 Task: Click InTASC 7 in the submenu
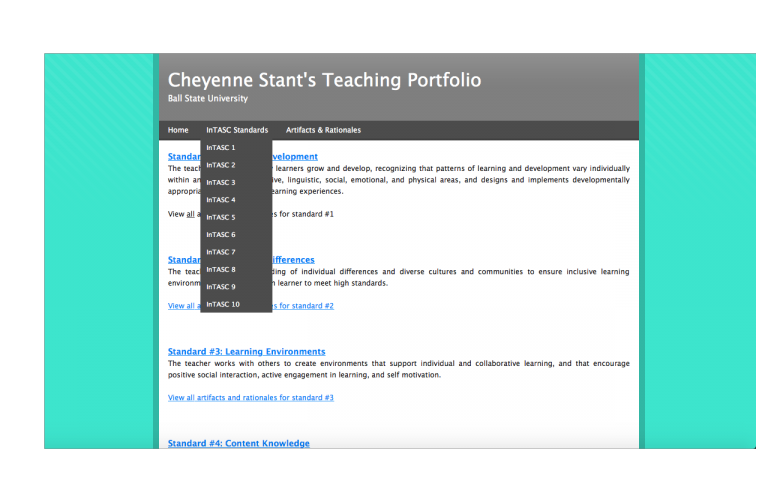tap(221, 252)
